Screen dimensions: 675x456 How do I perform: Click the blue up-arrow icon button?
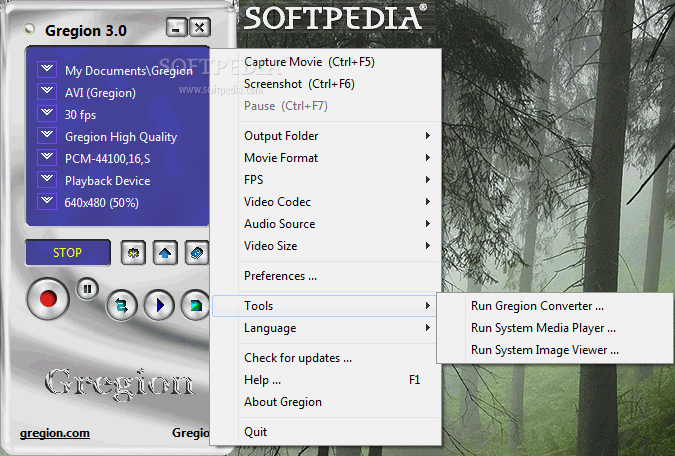point(165,252)
